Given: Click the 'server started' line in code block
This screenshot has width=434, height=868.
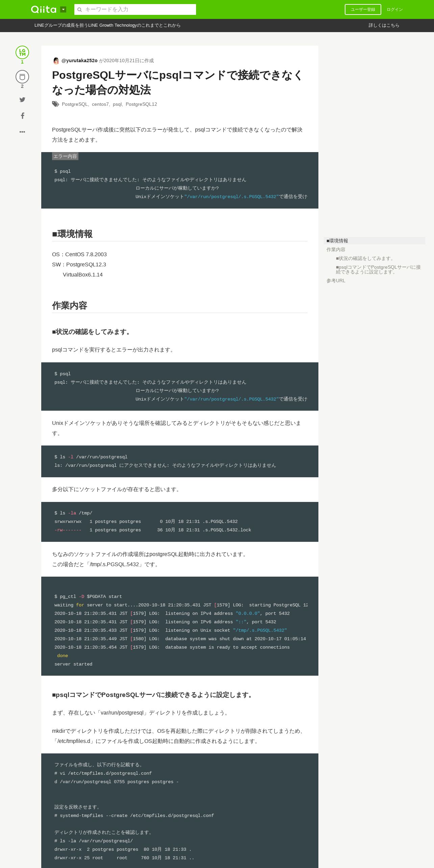Looking at the screenshot, I should coord(73,664).
